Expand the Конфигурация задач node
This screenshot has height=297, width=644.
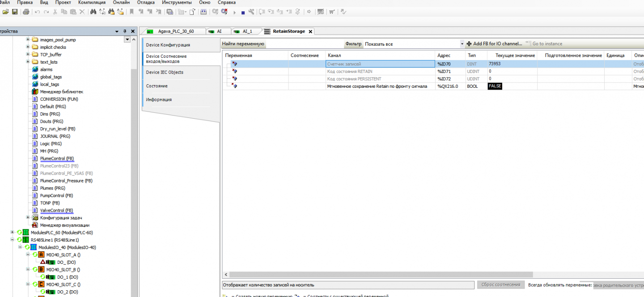[28, 218]
